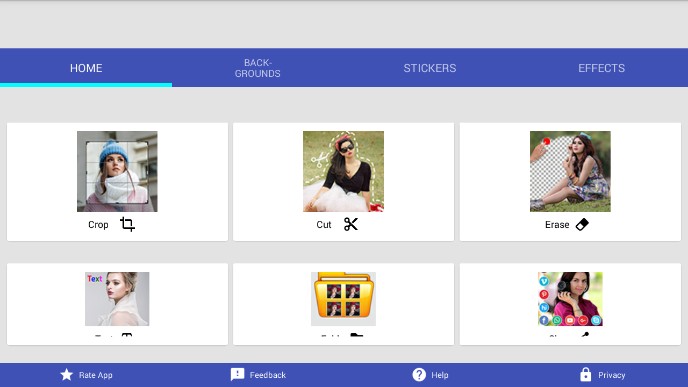Viewport: 688px width, 387px height.
Task: Click the star Rate App icon
Action: pos(67,375)
